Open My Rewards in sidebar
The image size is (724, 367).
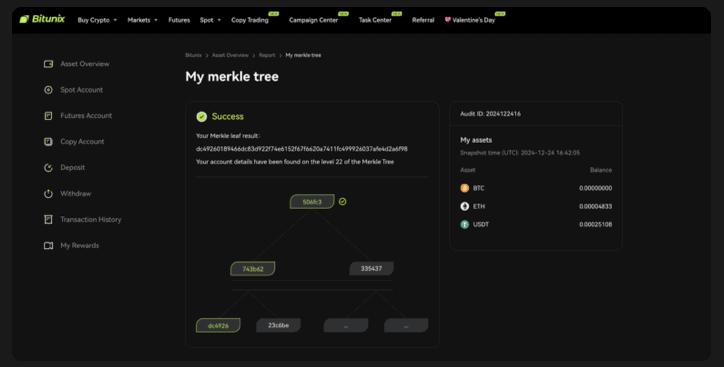coord(79,245)
